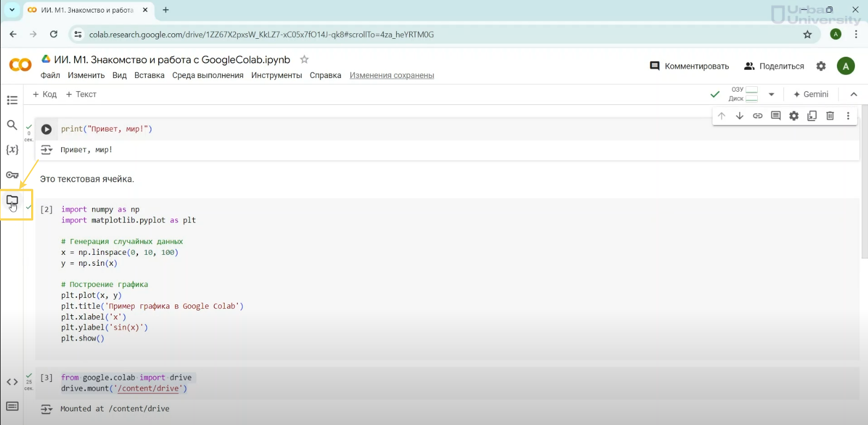
Task: Open the Среда выполнения menu
Action: coord(207,75)
